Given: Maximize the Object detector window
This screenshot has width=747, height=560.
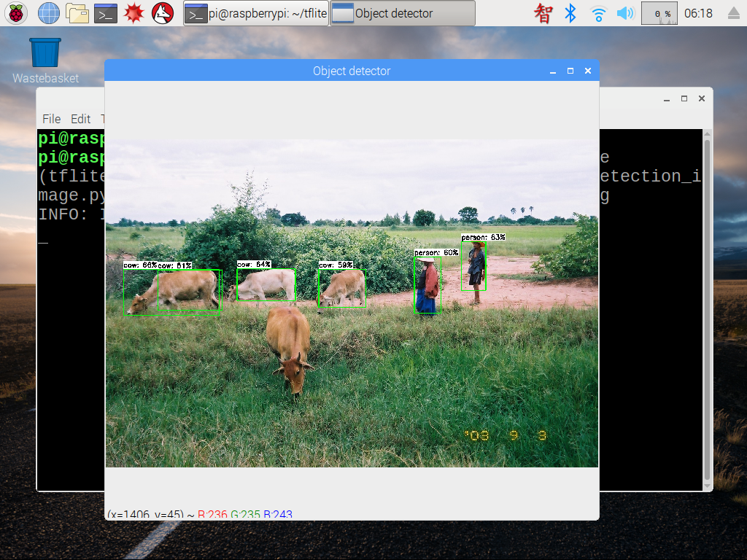Looking at the screenshot, I should point(570,71).
